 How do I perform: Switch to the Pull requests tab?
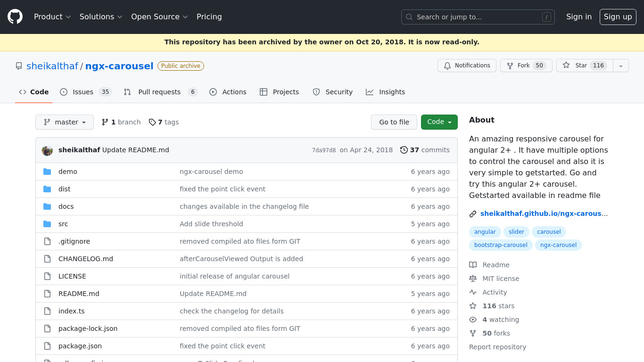[160, 92]
